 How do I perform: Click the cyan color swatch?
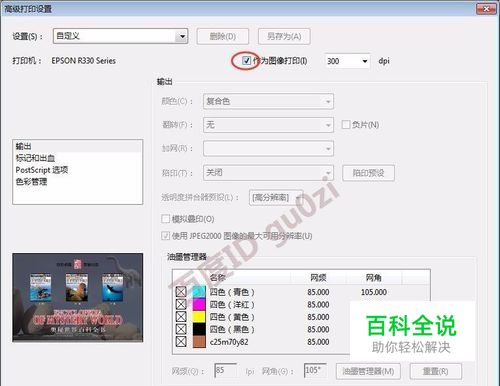(199, 292)
